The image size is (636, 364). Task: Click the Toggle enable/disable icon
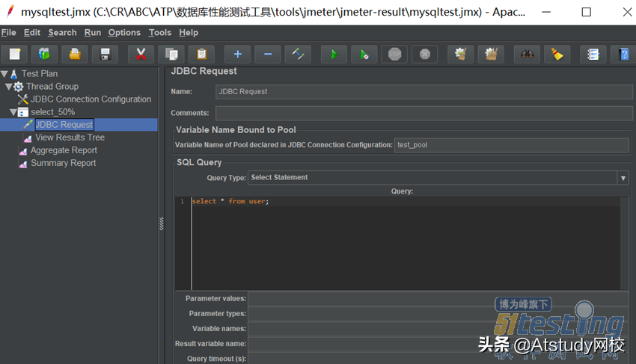298,54
